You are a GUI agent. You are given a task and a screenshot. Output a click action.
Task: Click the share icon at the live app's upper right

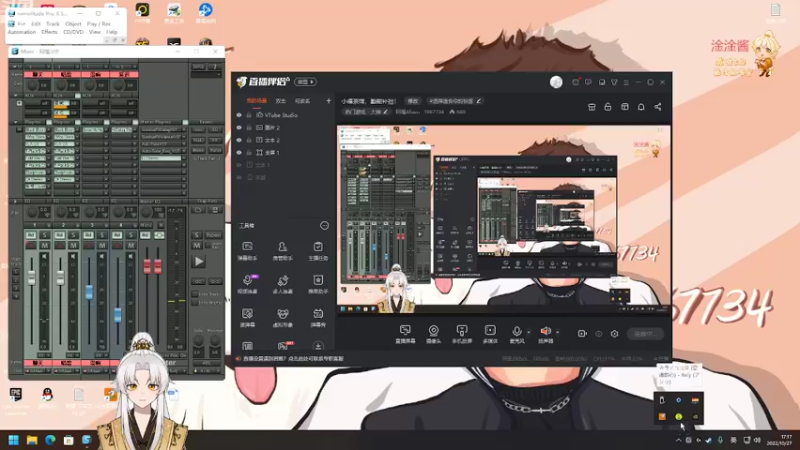click(x=658, y=107)
